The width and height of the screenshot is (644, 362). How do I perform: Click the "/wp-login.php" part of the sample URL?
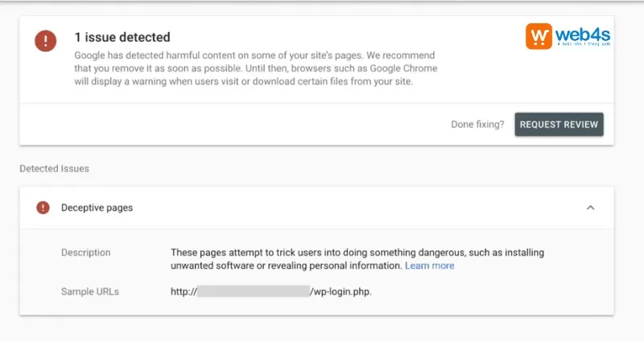click(x=341, y=291)
